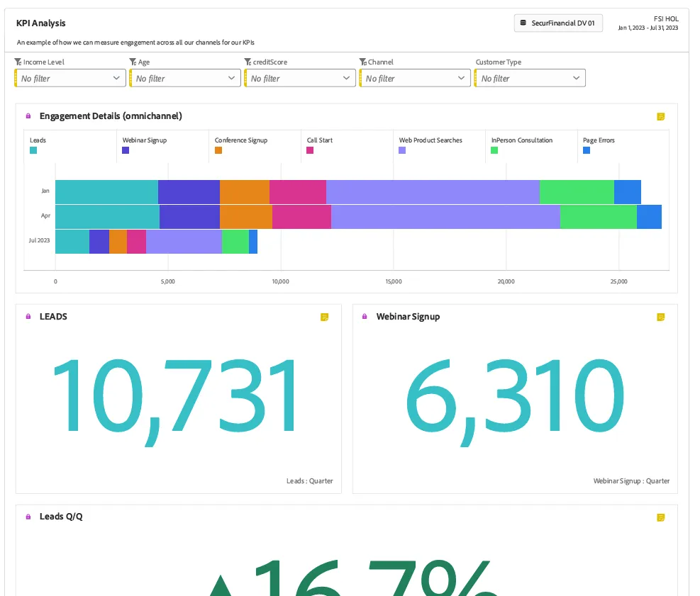
Task: Select the Leads legend label
Action: click(x=38, y=140)
